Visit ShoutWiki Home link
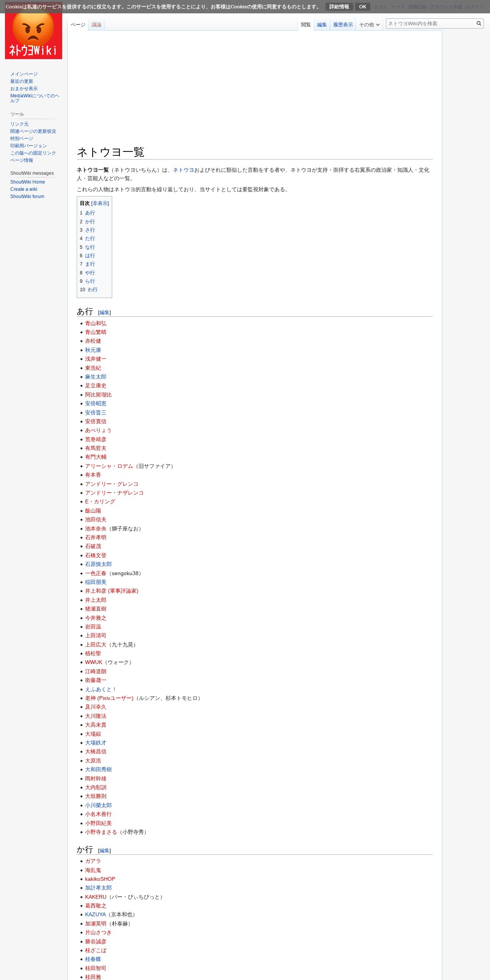Screen dimensions: 490x980 coord(27,182)
